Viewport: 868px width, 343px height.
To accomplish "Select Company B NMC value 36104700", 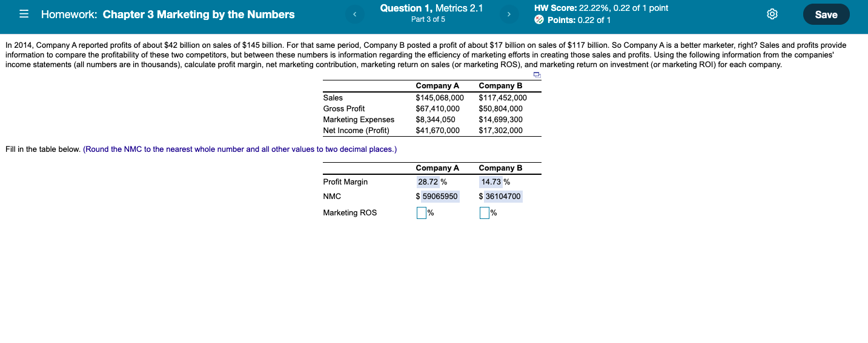I will click(x=503, y=197).
